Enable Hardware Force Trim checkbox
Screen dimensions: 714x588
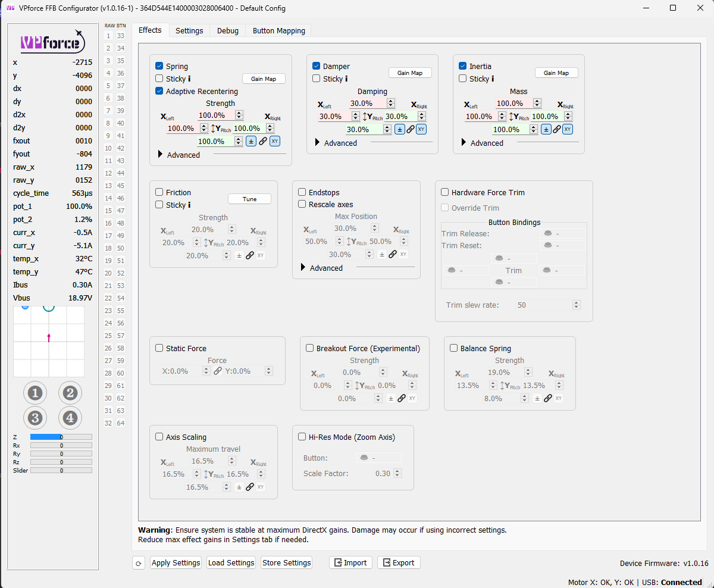coord(445,192)
